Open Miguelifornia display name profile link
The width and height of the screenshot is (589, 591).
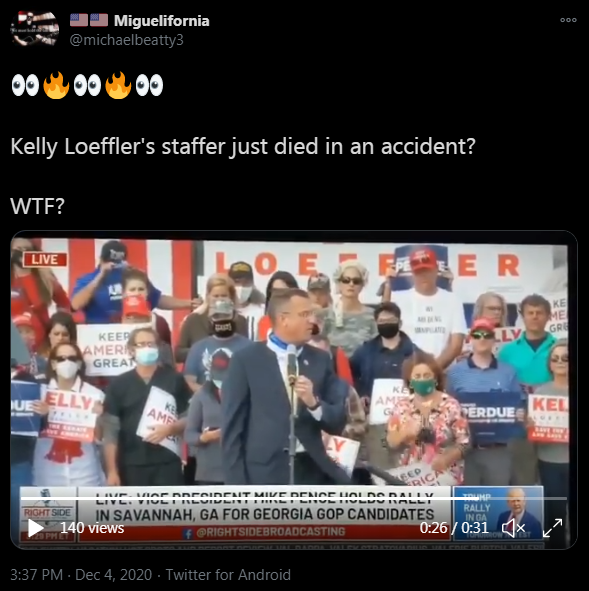[x=161, y=21]
